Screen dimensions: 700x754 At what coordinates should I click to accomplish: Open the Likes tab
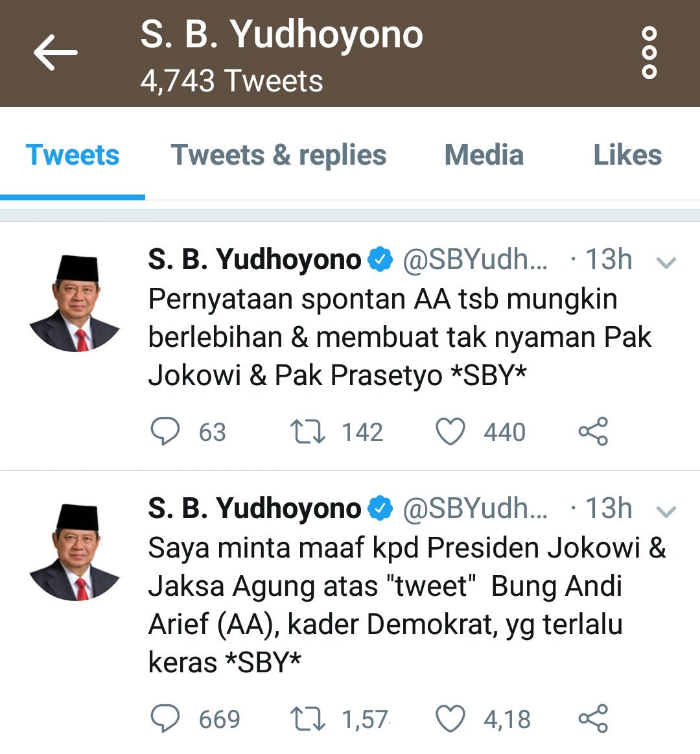627,155
